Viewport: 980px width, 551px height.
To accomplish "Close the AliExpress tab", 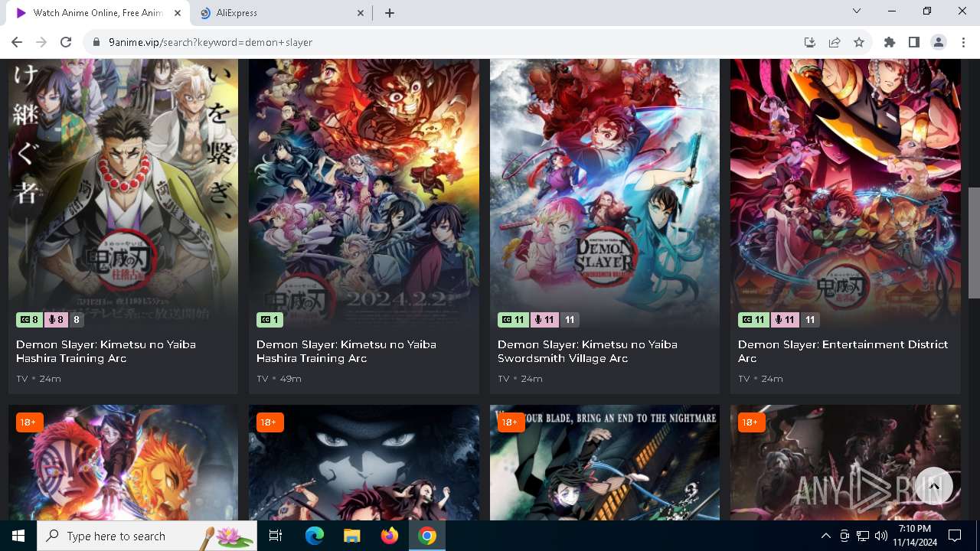I will point(361,13).
